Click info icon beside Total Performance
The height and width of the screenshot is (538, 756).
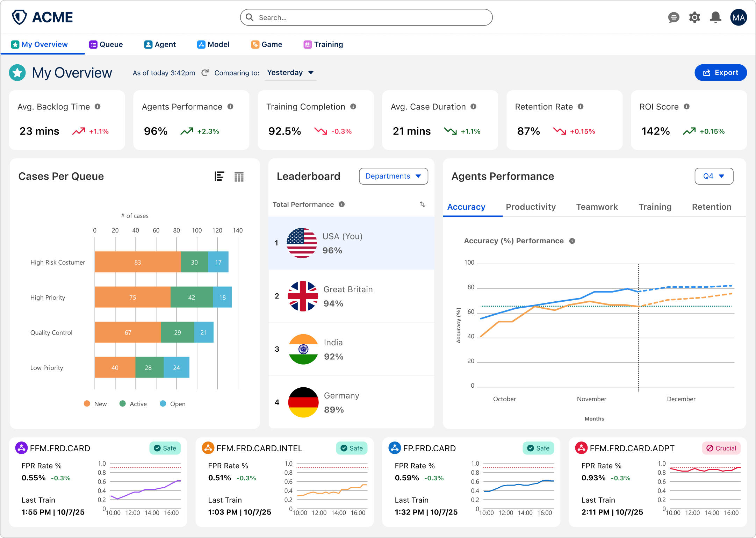342,205
